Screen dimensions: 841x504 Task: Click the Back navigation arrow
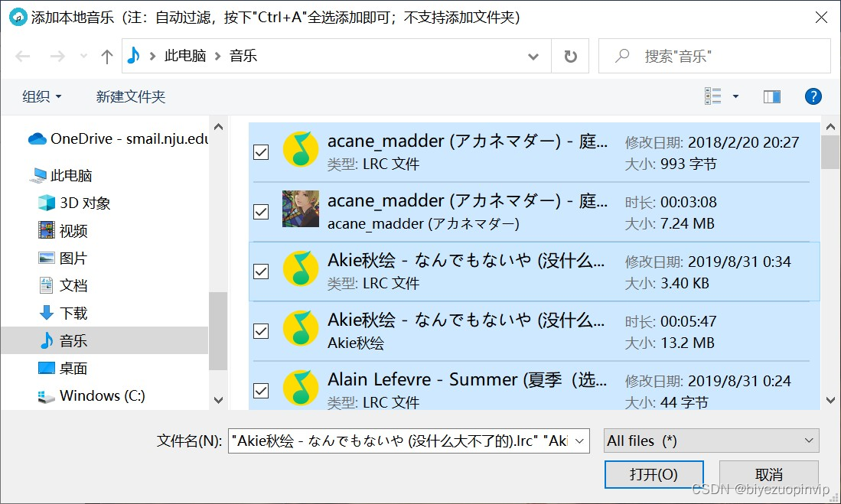tap(22, 56)
